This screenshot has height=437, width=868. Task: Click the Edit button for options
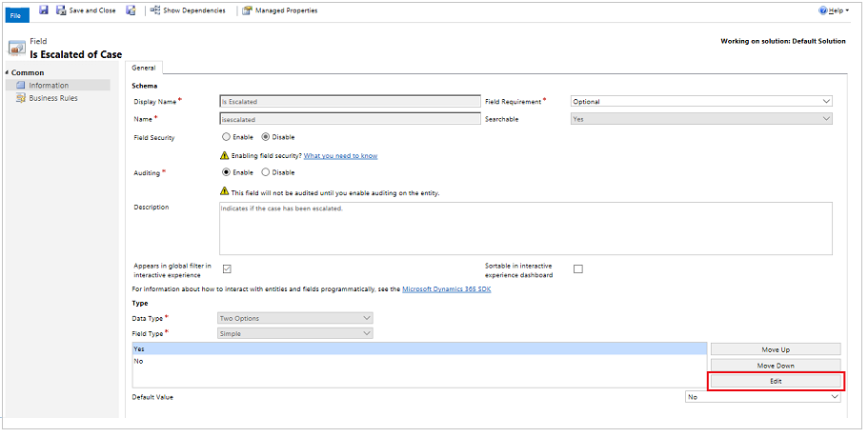[776, 381]
